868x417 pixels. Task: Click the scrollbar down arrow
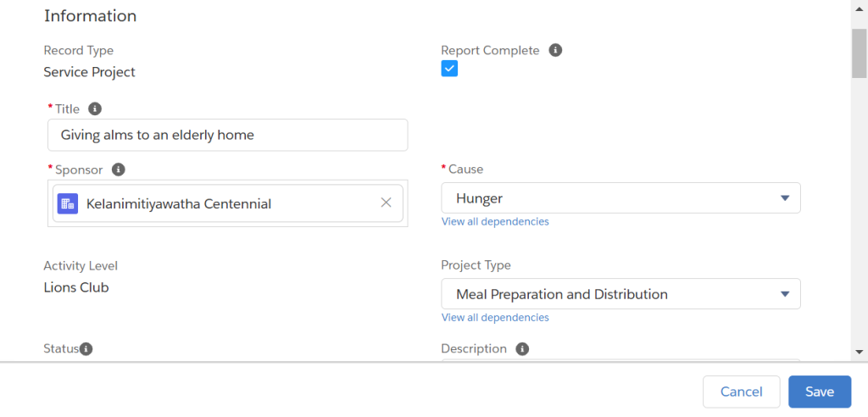point(860,352)
